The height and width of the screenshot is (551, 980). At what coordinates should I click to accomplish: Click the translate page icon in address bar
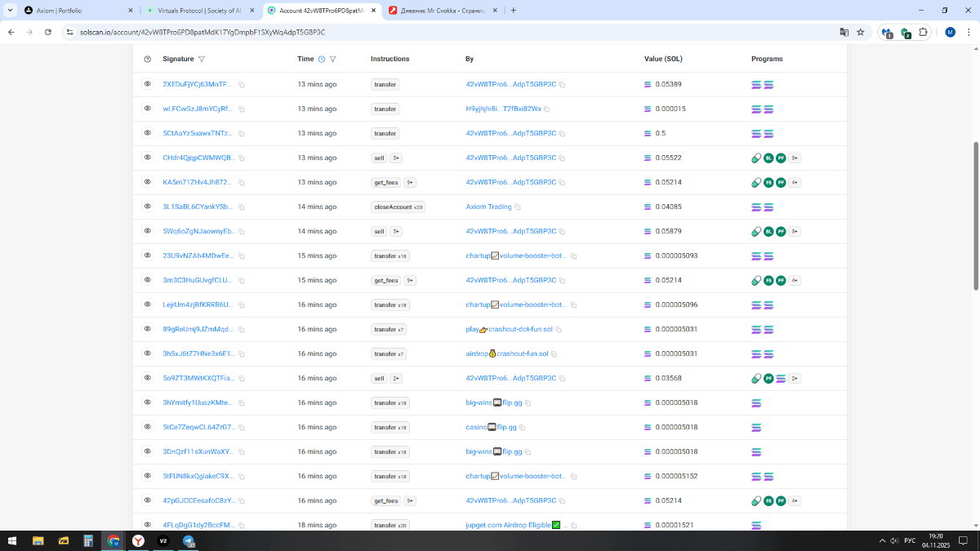click(x=844, y=32)
